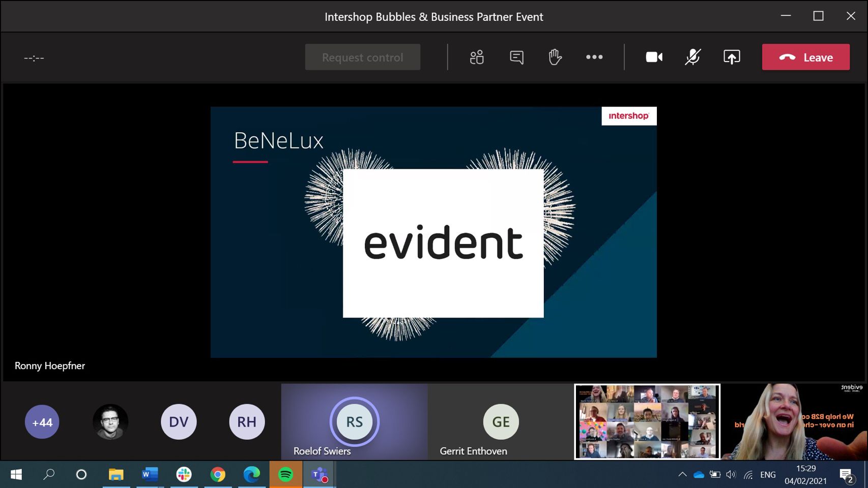Show participants panel in Teams meeting
Viewport: 868px width, 488px height.
tap(477, 57)
